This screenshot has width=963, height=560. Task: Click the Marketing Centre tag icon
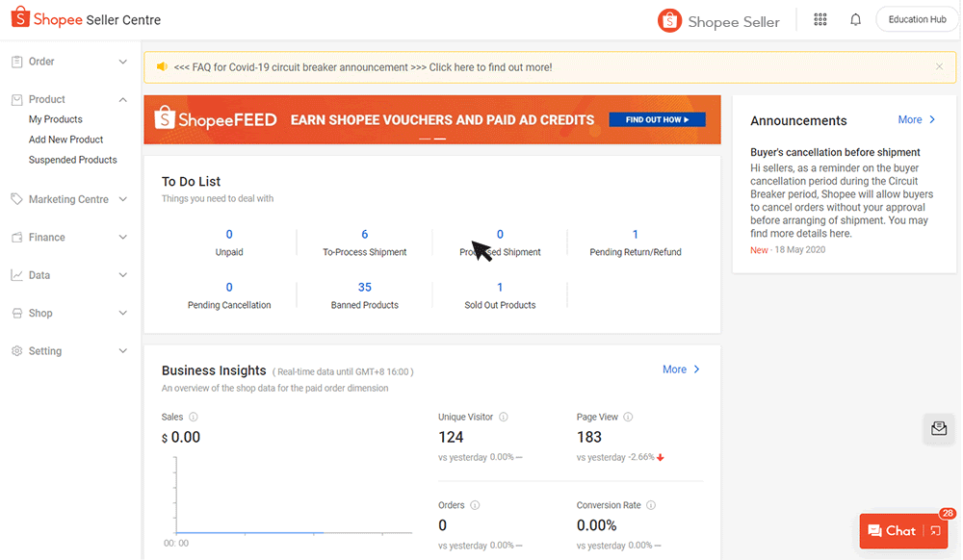tap(16, 199)
